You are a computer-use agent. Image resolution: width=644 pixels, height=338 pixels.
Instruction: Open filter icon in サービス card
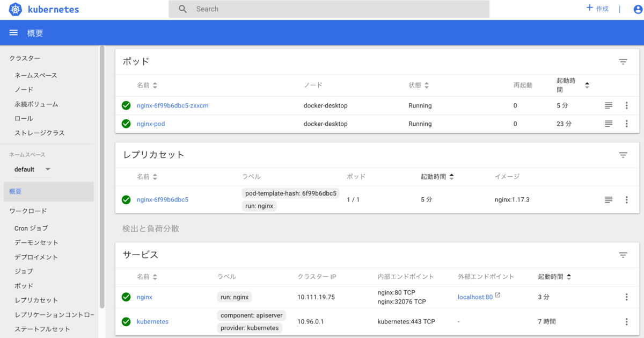coord(623,255)
